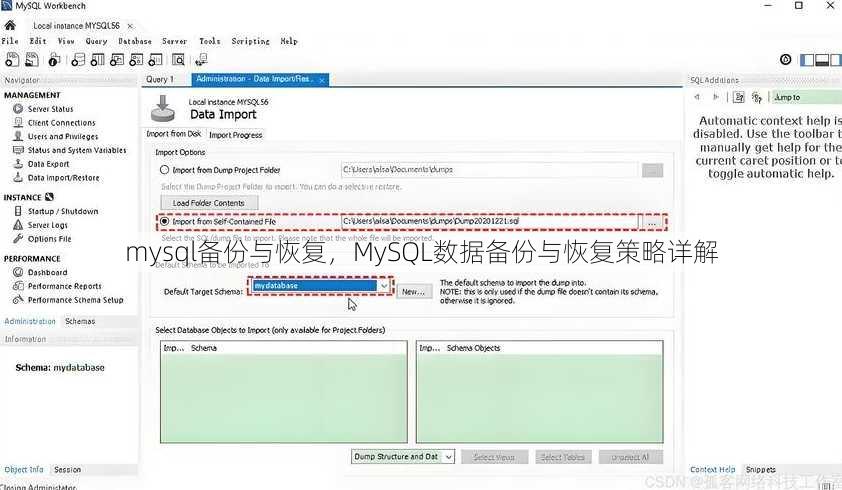842x490 pixels.
Task: Switch to the Session tab
Action: 68,470
